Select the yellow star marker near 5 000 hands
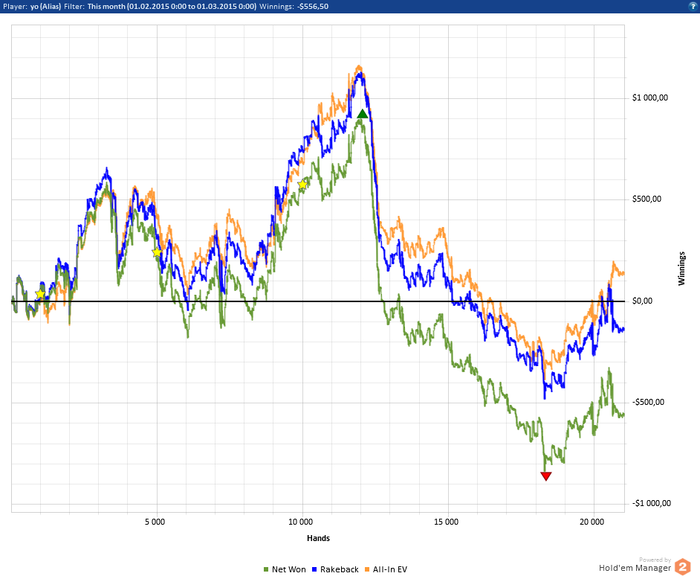The image size is (700, 579). point(157,253)
